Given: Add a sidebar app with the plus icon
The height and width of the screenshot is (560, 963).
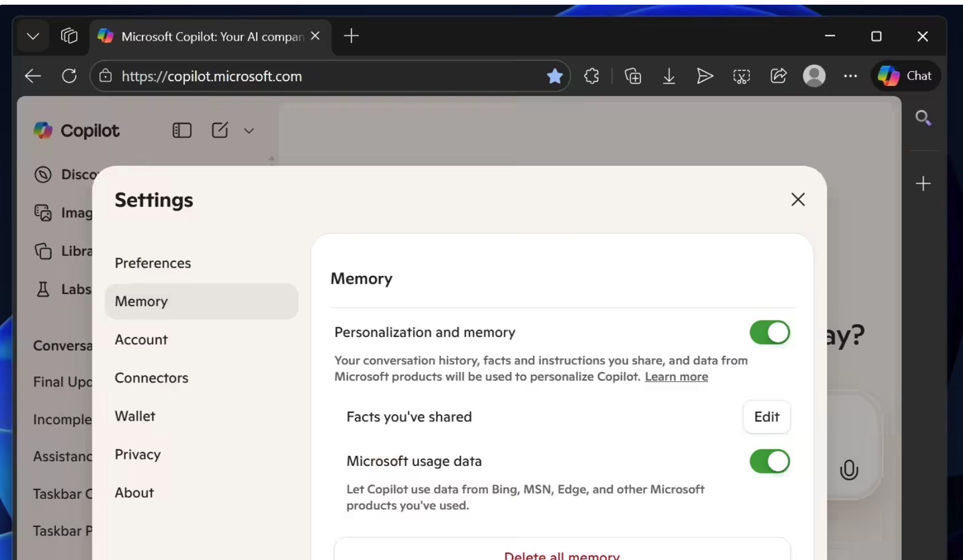Looking at the screenshot, I should tap(923, 184).
